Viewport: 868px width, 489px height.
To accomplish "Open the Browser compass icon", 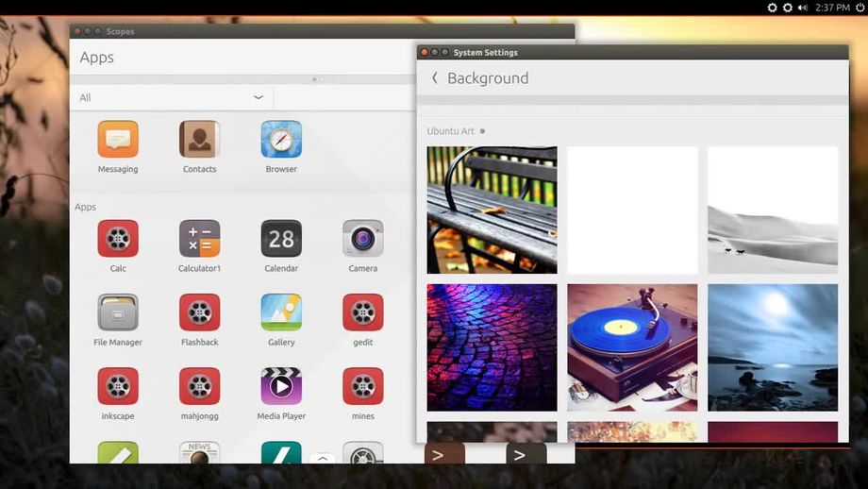I will coord(281,140).
